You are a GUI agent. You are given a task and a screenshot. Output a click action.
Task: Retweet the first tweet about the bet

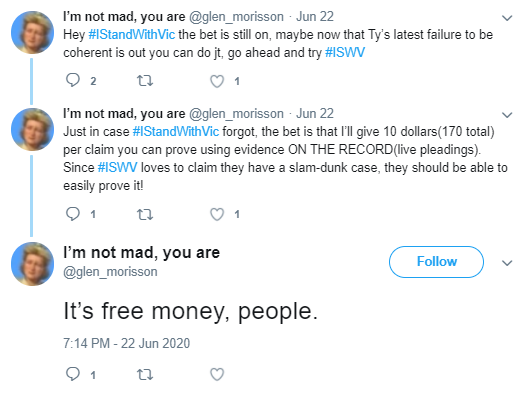point(145,81)
